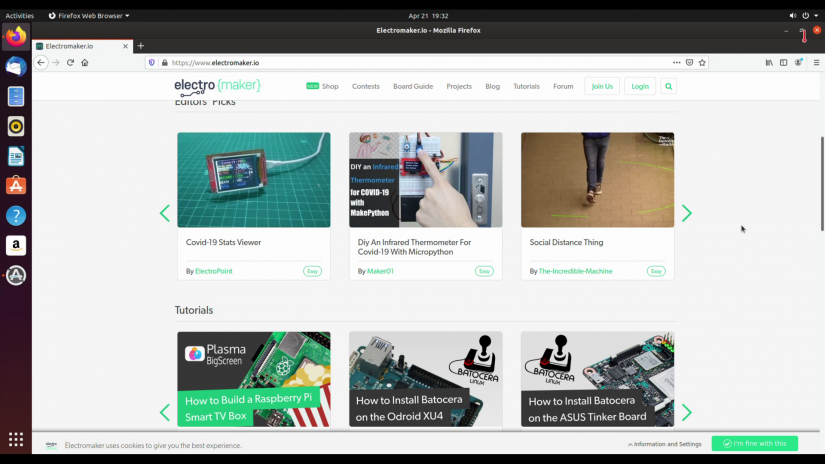Image resolution: width=825 pixels, height=464 pixels.
Task: Click the Join Us button
Action: (x=602, y=86)
